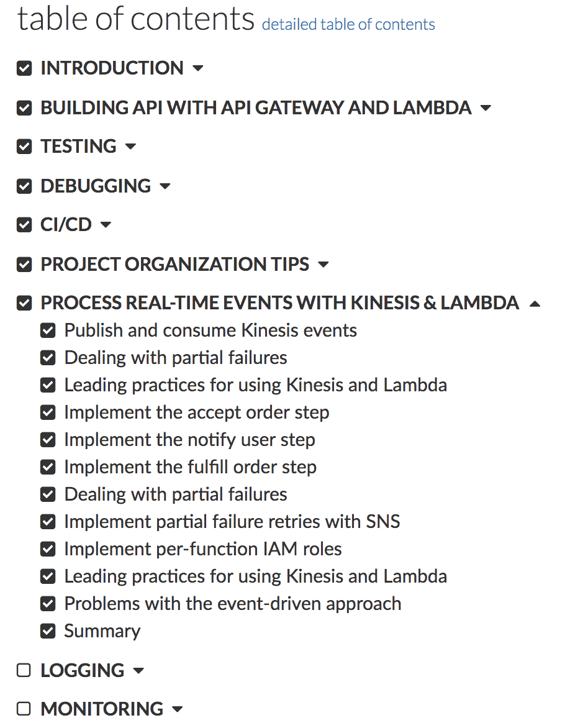This screenshot has height=728, width=570.
Task: Check the MONITORING section checkbox
Action: 24,709
